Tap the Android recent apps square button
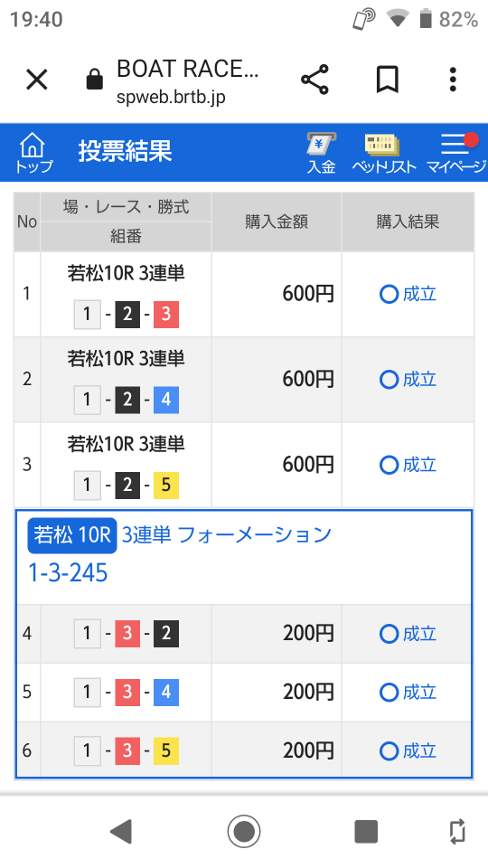Viewport: 488px width, 868px height. click(x=366, y=831)
